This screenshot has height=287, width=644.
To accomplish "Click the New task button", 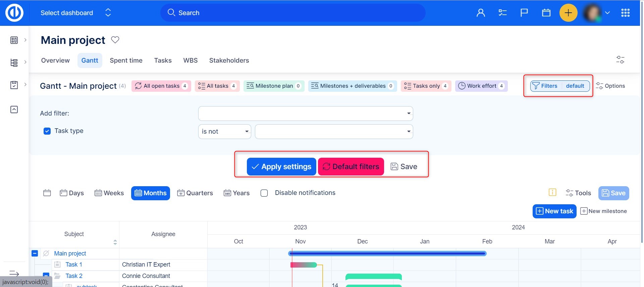I will click(x=554, y=211).
